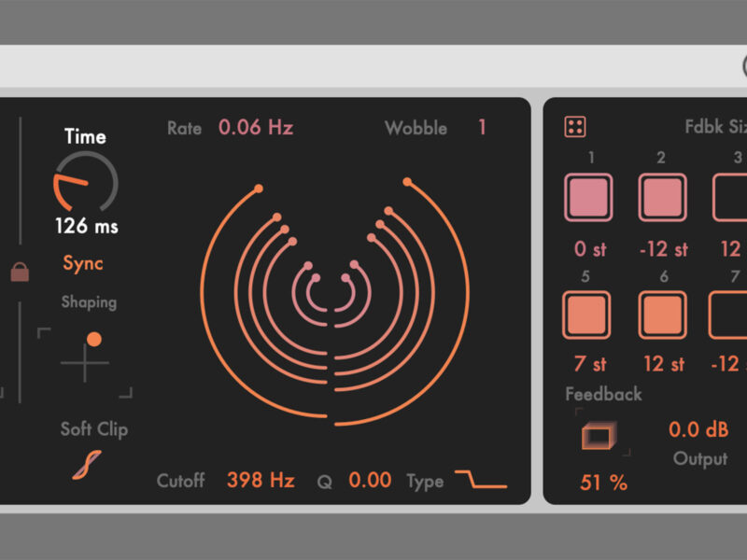
Task: Click the Shaping XY pad dot
Action: (x=94, y=339)
